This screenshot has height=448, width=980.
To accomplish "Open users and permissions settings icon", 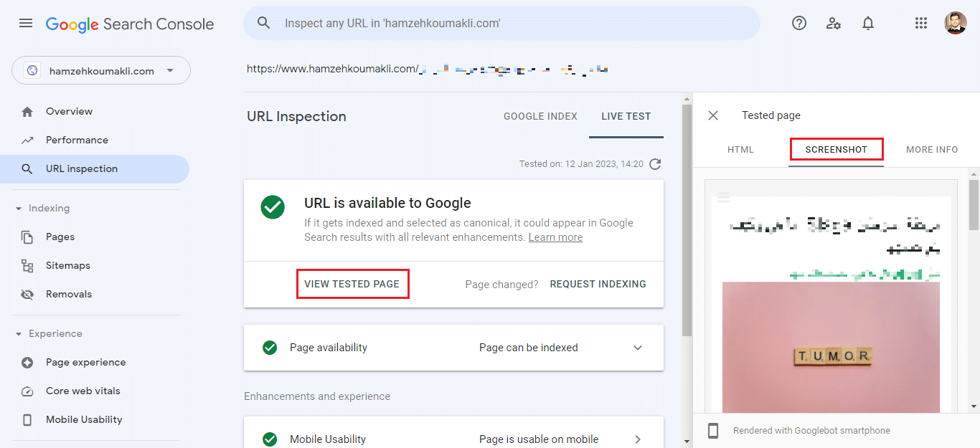I will click(x=833, y=23).
